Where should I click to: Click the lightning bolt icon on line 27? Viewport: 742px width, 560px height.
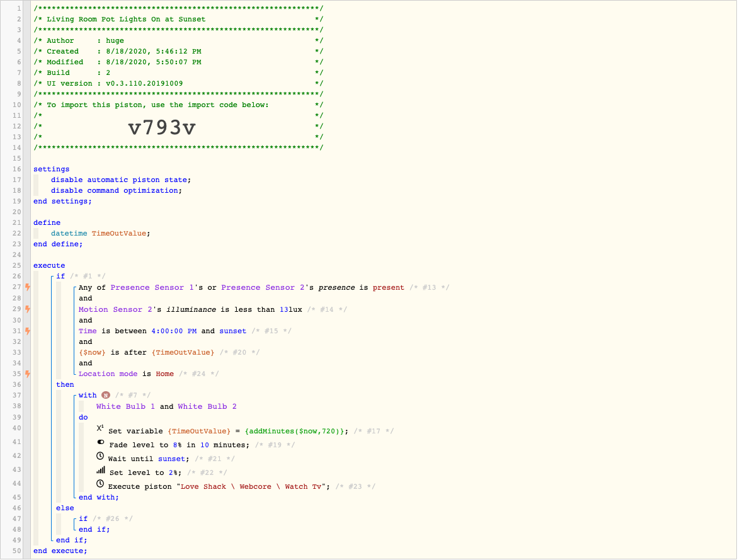pyautogui.click(x=28, y=287)
